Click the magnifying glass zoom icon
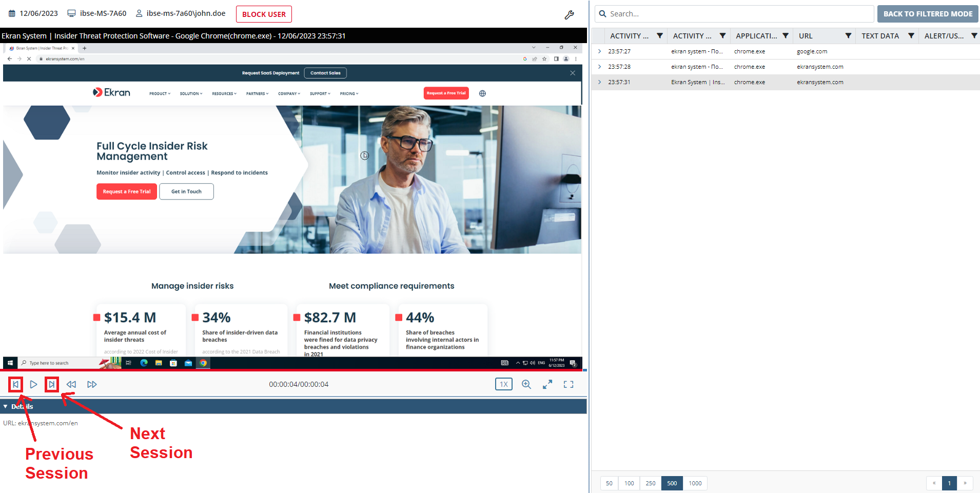 coord(526,384)
